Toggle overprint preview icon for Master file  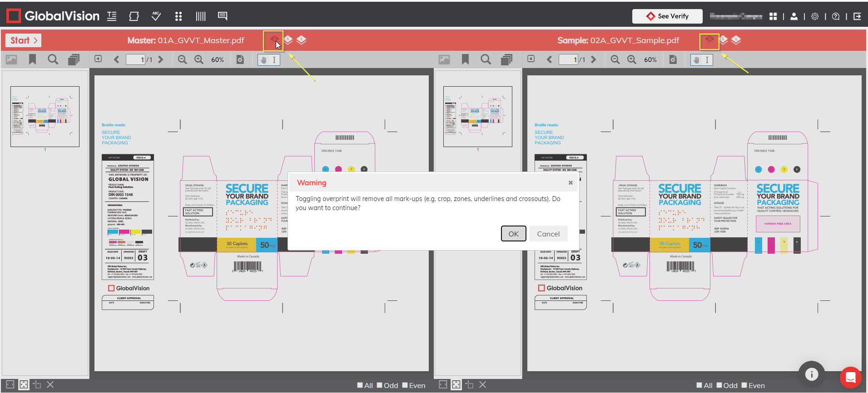[274, 40]
